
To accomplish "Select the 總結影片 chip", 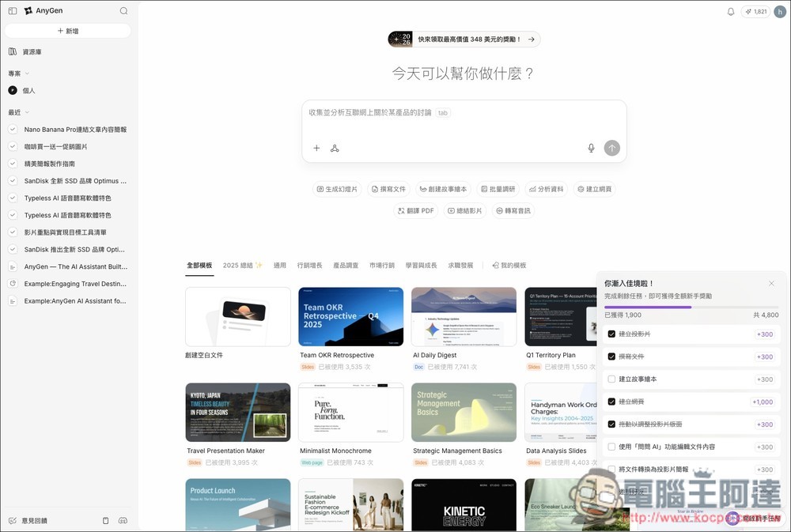I will 464,211.
